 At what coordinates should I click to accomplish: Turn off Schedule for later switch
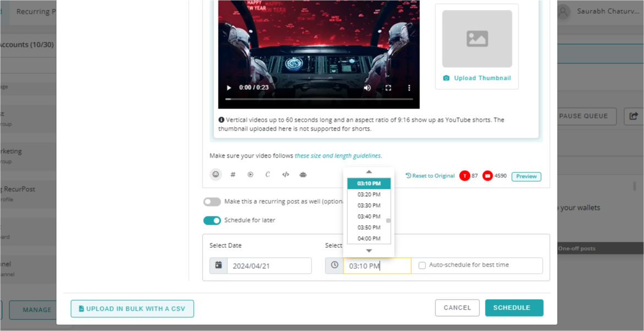point(212,221)
